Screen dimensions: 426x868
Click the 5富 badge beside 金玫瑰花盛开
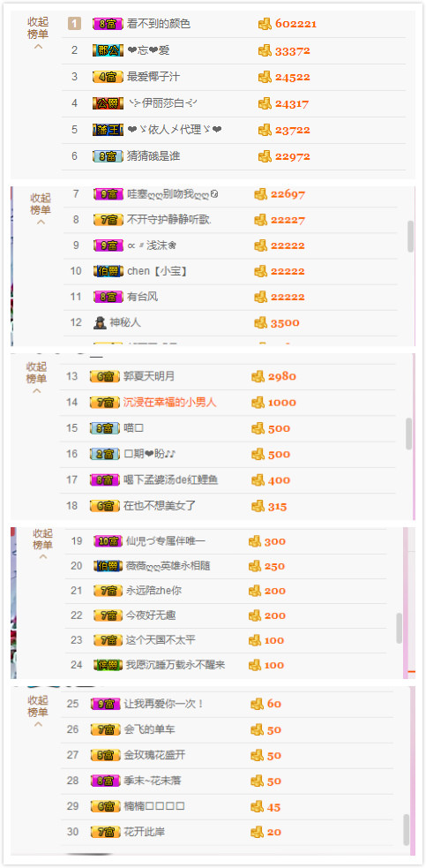pyautogui.click(x=106, y=755)
